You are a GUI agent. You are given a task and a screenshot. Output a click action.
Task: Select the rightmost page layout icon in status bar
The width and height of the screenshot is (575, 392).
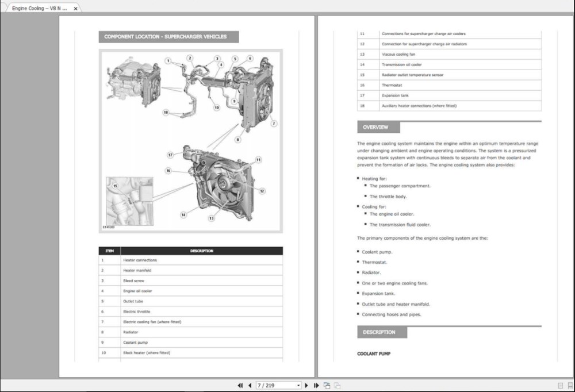click(569, 386)
